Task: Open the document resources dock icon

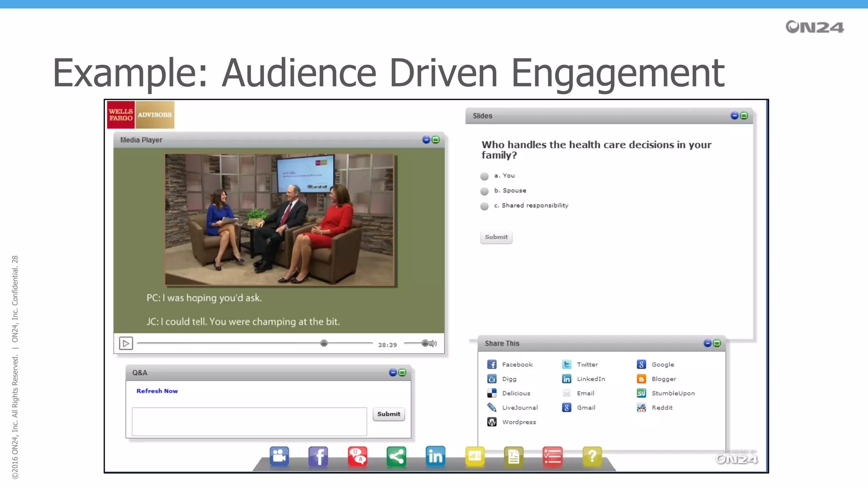Action: tap(514, 457)
